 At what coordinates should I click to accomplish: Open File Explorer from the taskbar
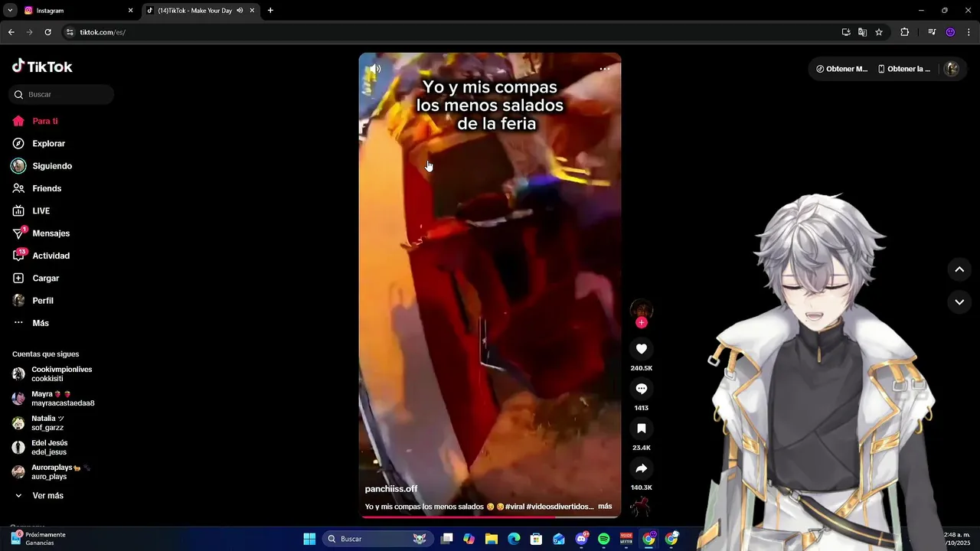coord(492,539)
